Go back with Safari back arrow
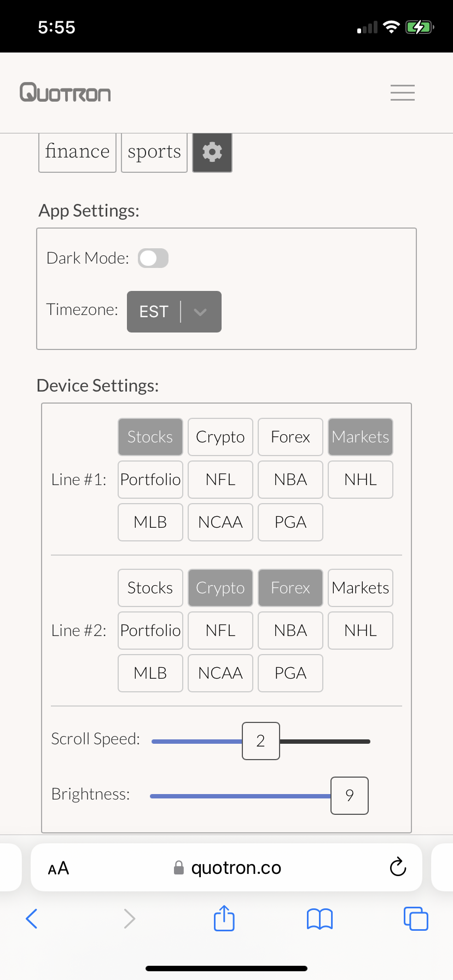453x980 pixels. tap(32, 918)
